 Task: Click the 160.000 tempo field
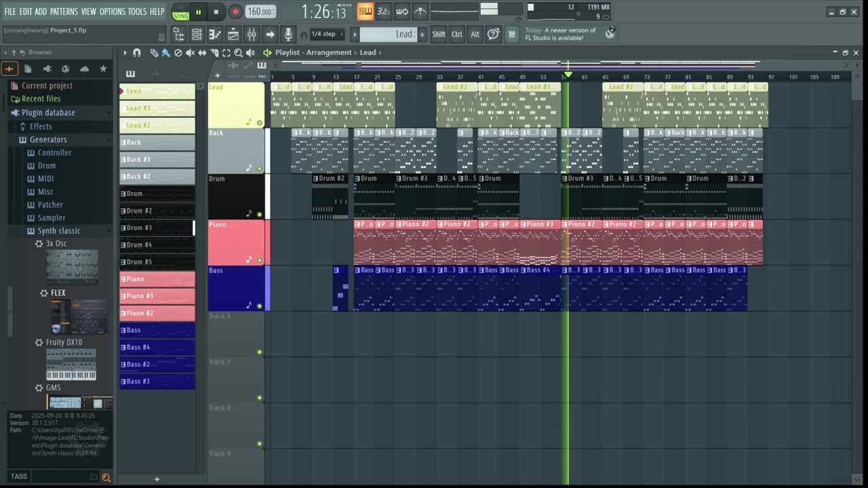click(260, 12)
